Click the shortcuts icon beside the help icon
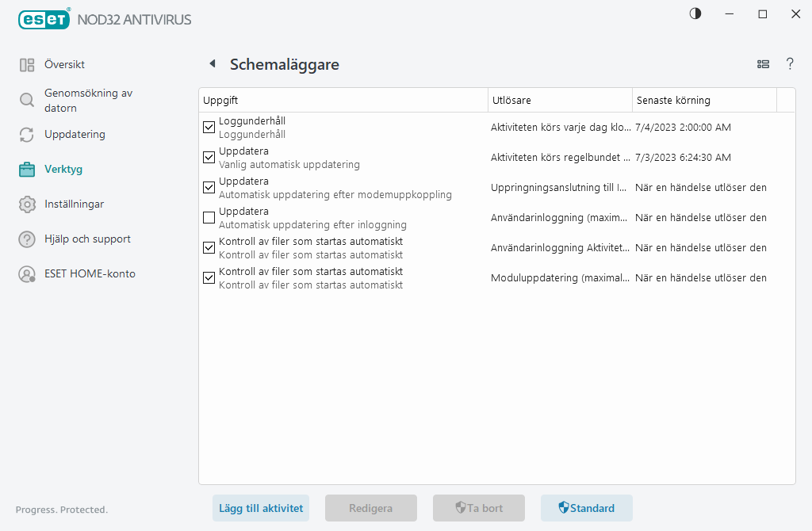Image resolution: width=812 pixels, height=531 pixels. pyautogui.click(x=763, y=64)
